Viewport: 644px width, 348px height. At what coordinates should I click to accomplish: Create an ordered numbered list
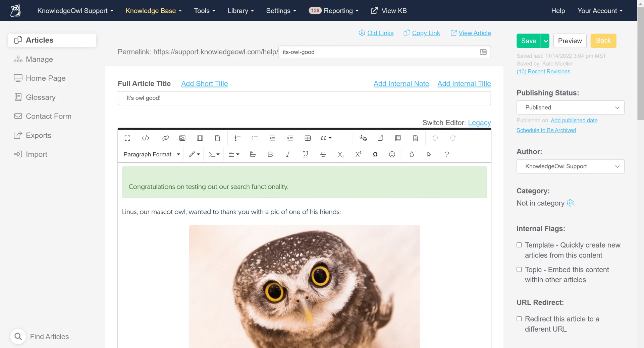coord(237,138)
